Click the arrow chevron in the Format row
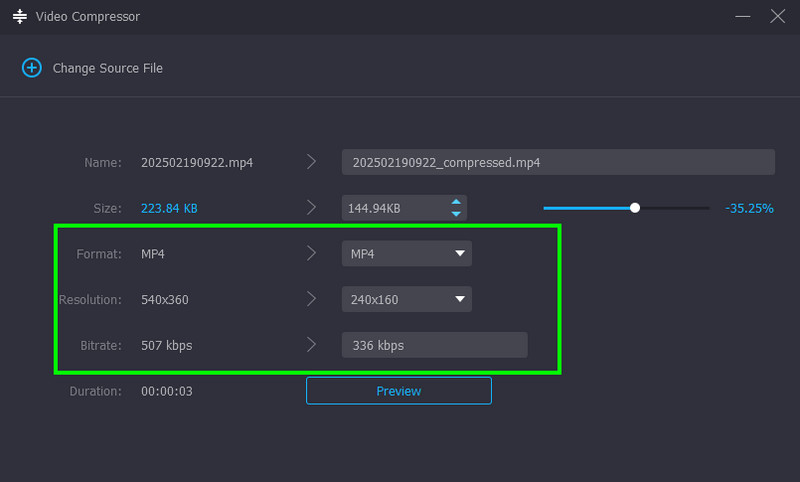800x482 pixels. point(311,253)
